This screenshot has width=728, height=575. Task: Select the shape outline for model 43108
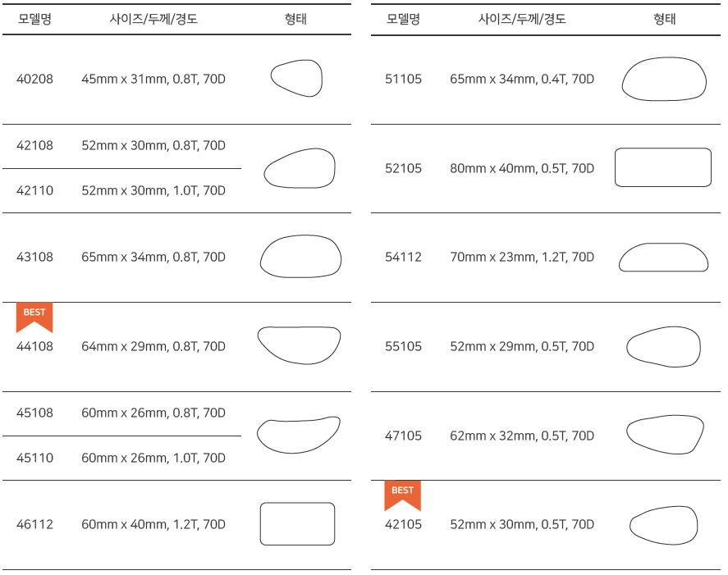click(300, 256)
